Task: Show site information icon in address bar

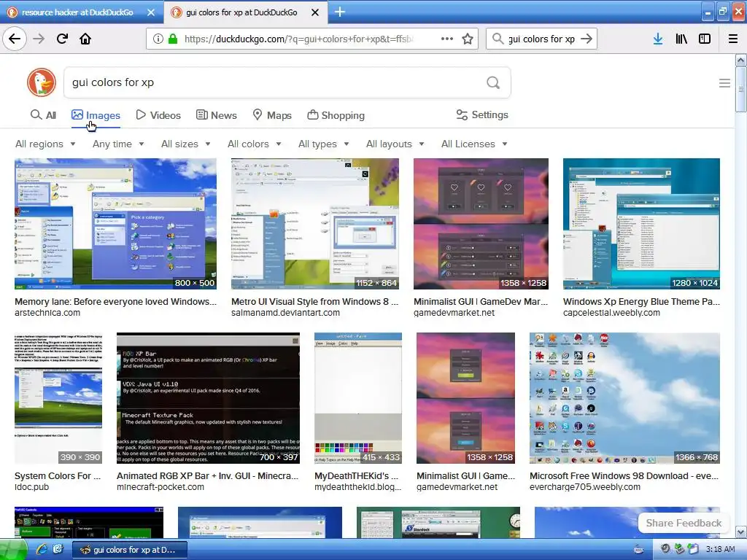Action: click(158, 39)
